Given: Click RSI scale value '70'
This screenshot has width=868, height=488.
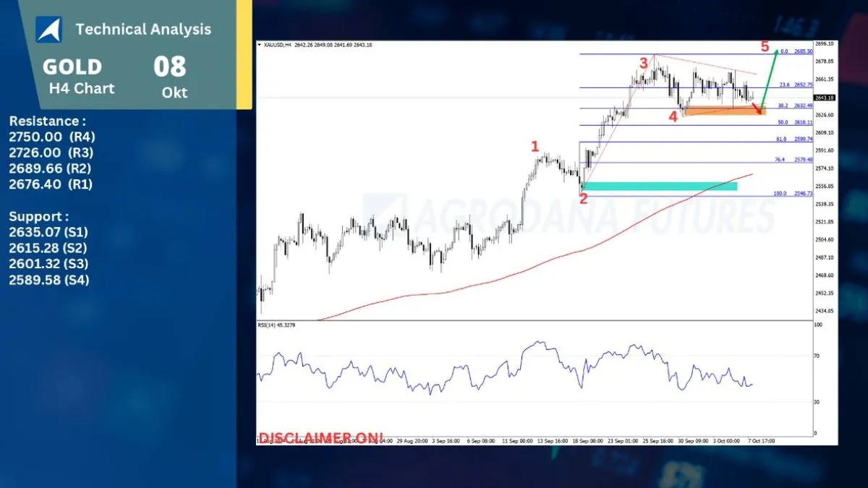Looking at the screenshot, I should pos(818,356).
